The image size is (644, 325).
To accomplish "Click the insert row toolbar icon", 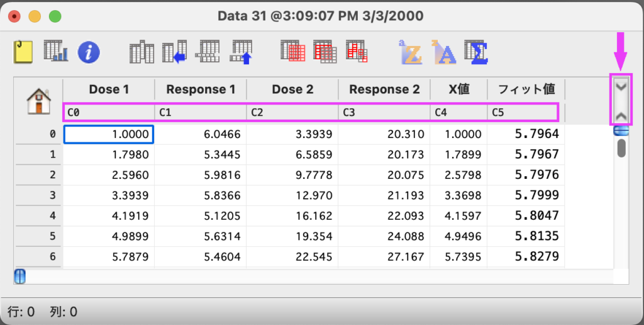I will point(208,52).
